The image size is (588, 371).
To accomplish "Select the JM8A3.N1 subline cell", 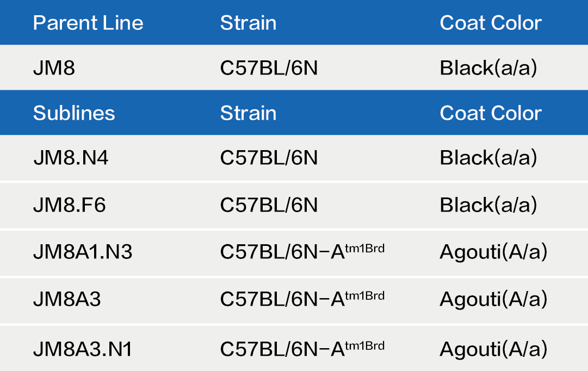I will 83,349.
